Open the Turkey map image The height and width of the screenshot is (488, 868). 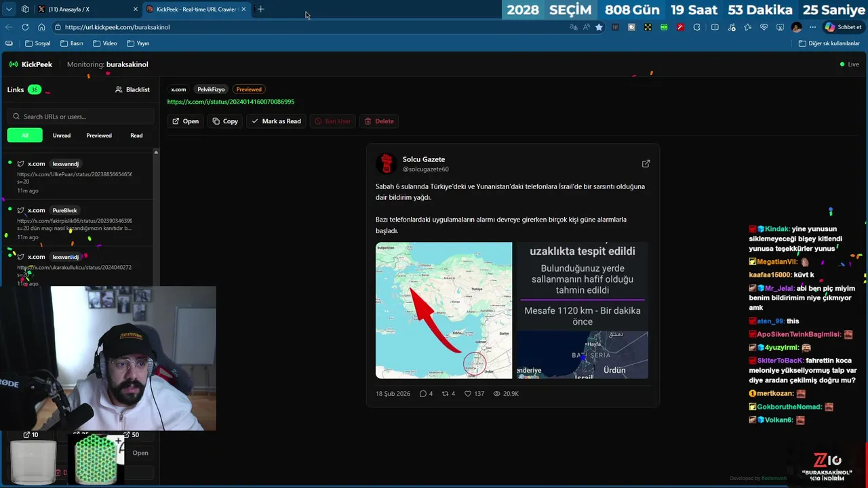[444, 310]
